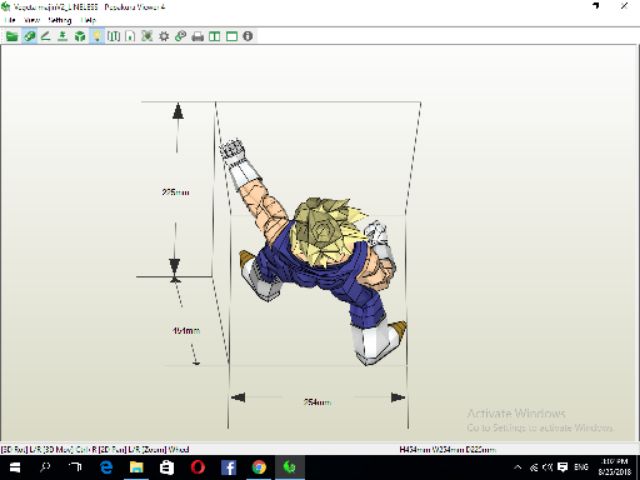
Task: Click the green 3D cube icon
Action: (80, 36)
